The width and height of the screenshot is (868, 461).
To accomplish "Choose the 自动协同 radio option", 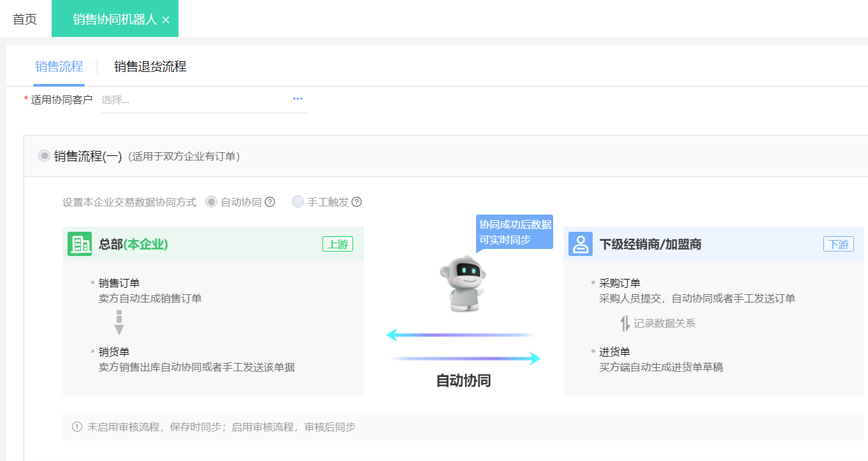I will (x=212, y=202).
